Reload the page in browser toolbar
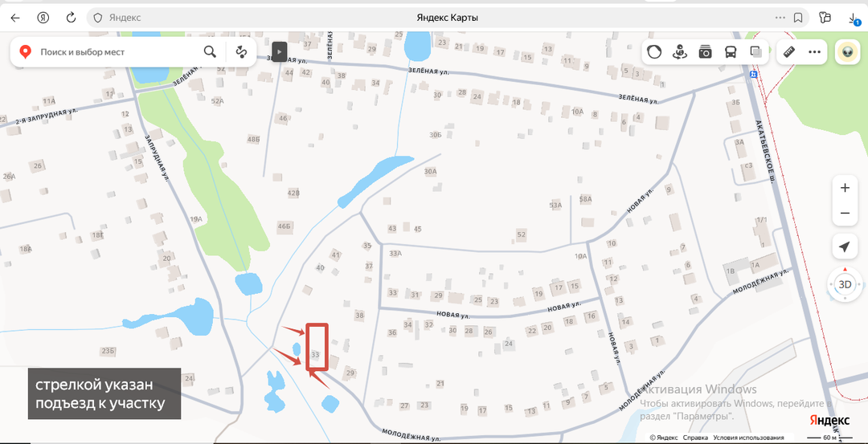The width and height of the screenshot is (868, 444). click(x=71, y=18)
